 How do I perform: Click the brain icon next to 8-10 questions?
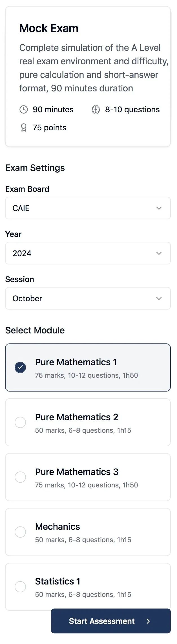click(x=96, y=109)
